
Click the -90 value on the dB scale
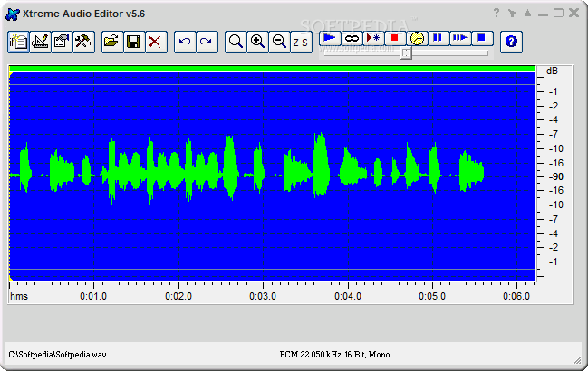[555, 176]
